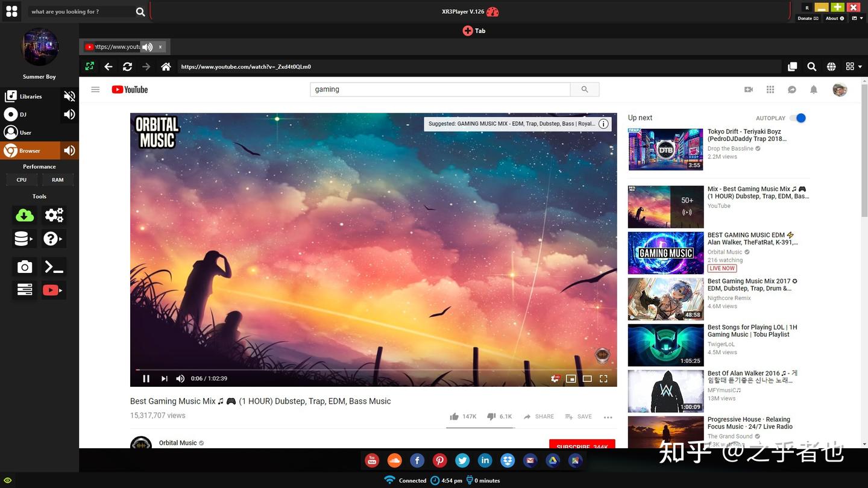Image resolution: width=868 pixels, height=488 pixels.
Task: Click the YouTube search field containing gaming
Action: pos(440,90)
